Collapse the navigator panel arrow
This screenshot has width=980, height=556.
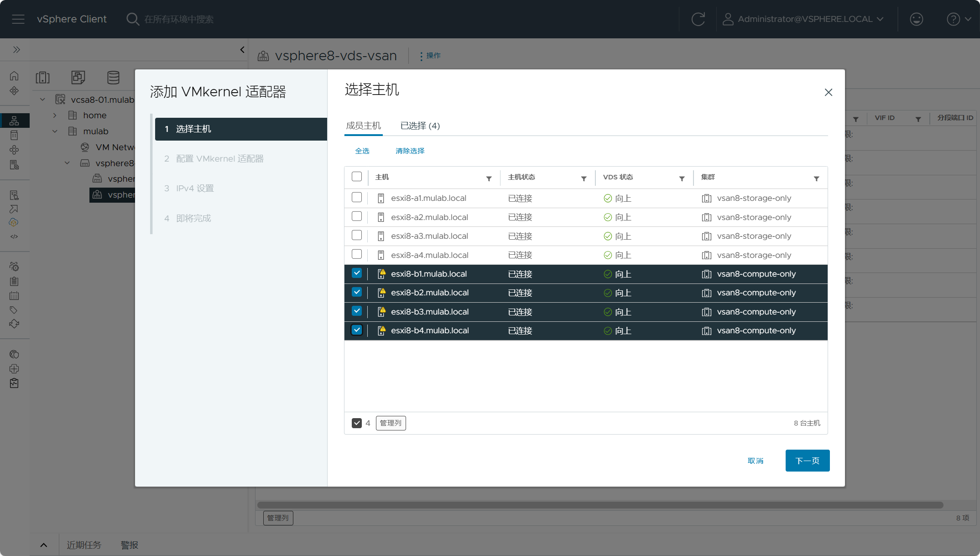click(x=242, y=49)
